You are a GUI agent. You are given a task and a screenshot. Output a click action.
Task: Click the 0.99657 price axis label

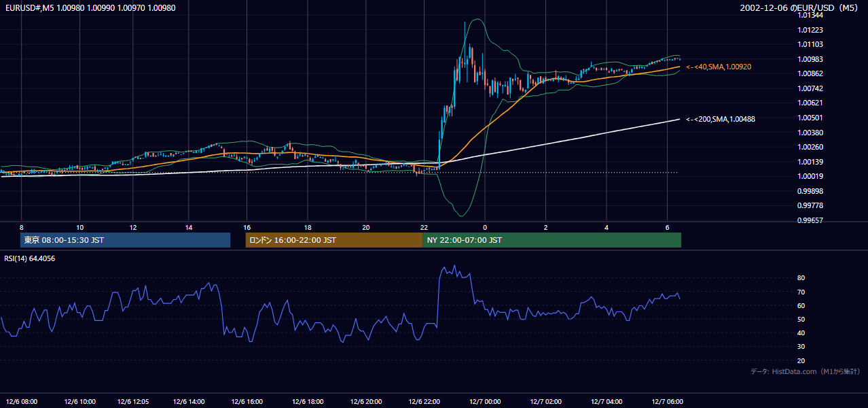coord(810,220)
